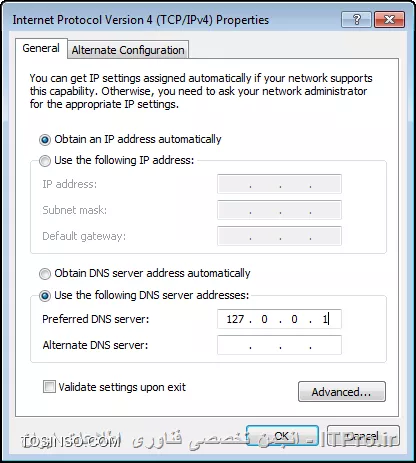Switch to the Alternate Configuration tab
The width and height of the screenshot is (416, 463).
(128, 50)
